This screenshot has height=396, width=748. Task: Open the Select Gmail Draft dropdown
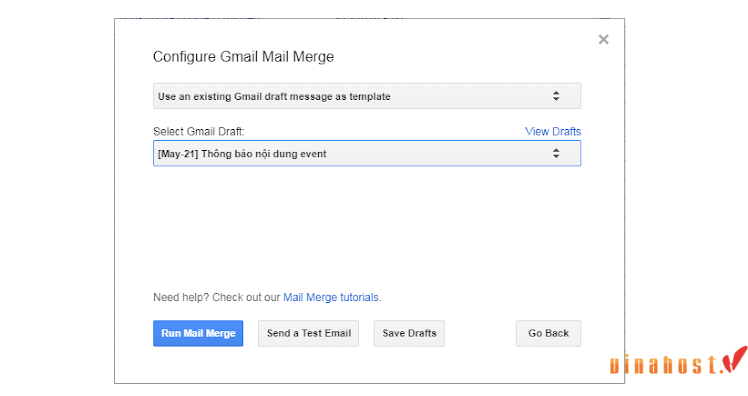tap(367, 153)
